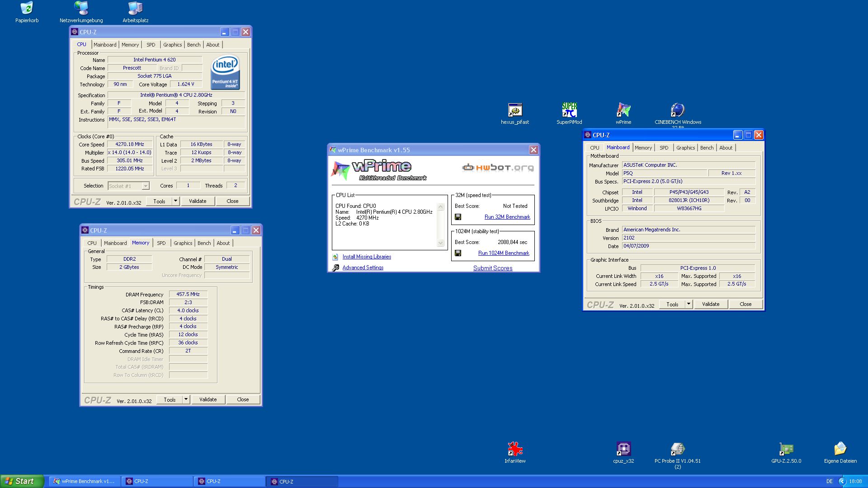
Task: Click DRAM Frequency value 457.5 MHz
Action: (188, 294)
